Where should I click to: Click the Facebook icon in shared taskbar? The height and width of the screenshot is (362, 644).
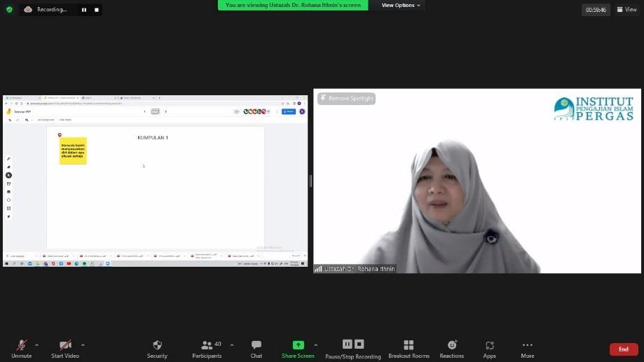tap(61, 263)
